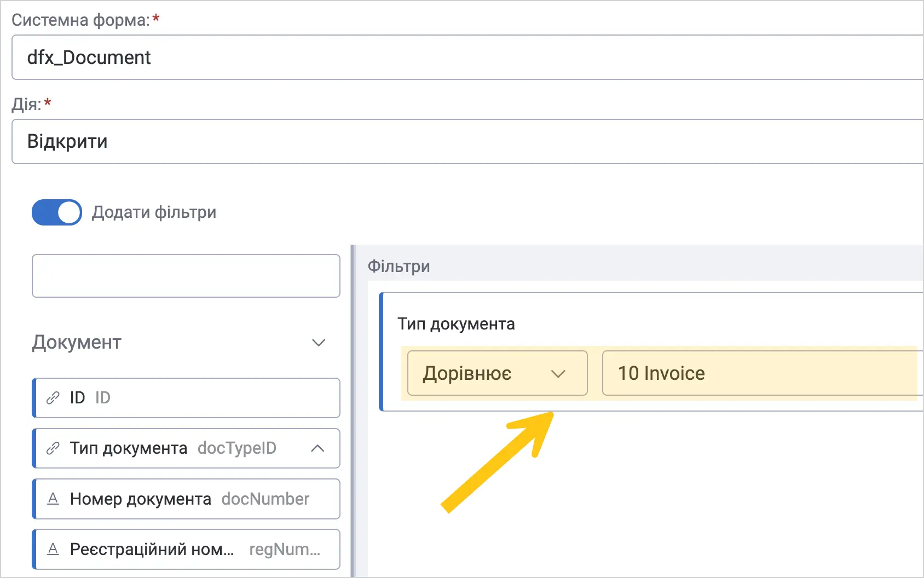Click the dfx_Document system form field
Viewport: 924px width, 578px height.
(x=467, y=57)
